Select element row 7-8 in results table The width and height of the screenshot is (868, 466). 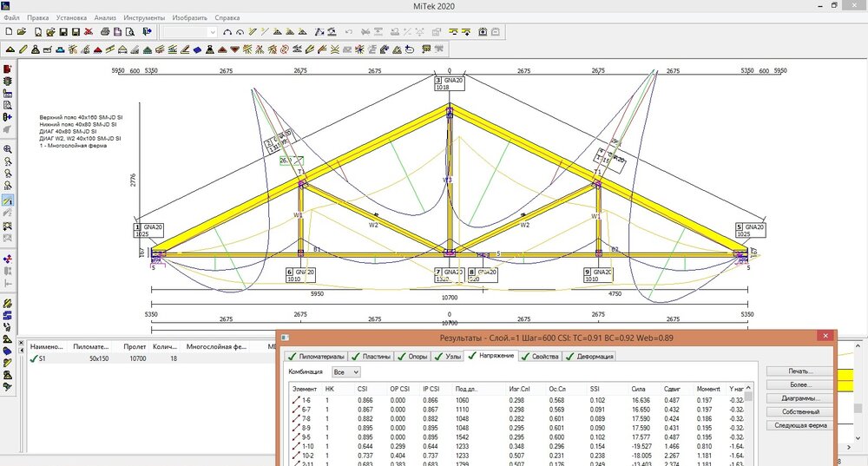coord(306,419)
